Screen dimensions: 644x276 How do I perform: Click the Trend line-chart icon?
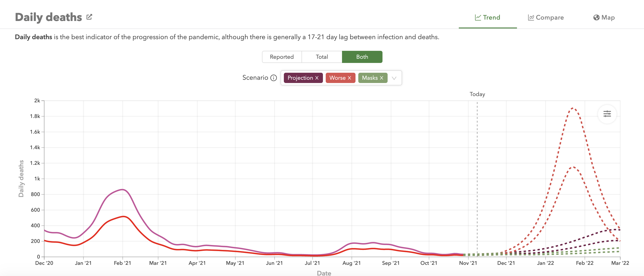[x=478, y=17]
